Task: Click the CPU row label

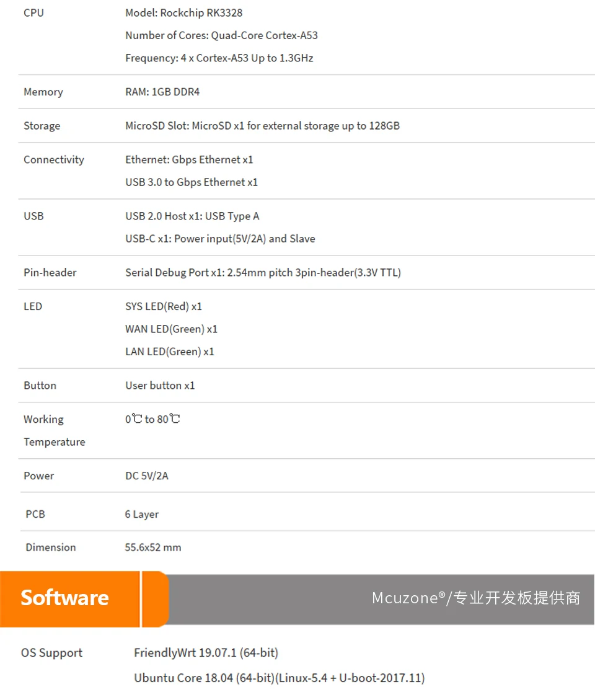Action: [x=33, y=12]
